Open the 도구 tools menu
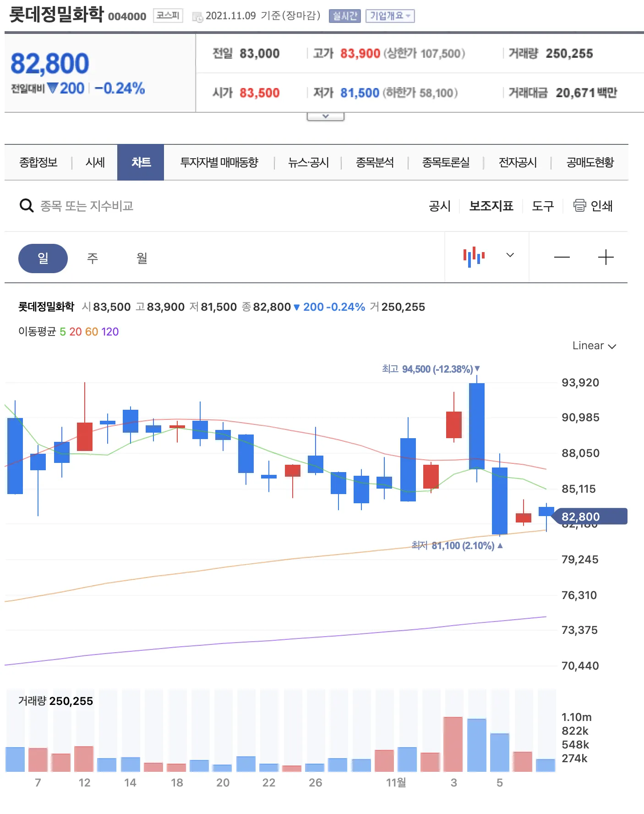This screenshot has height=814, width=644. 543,206
